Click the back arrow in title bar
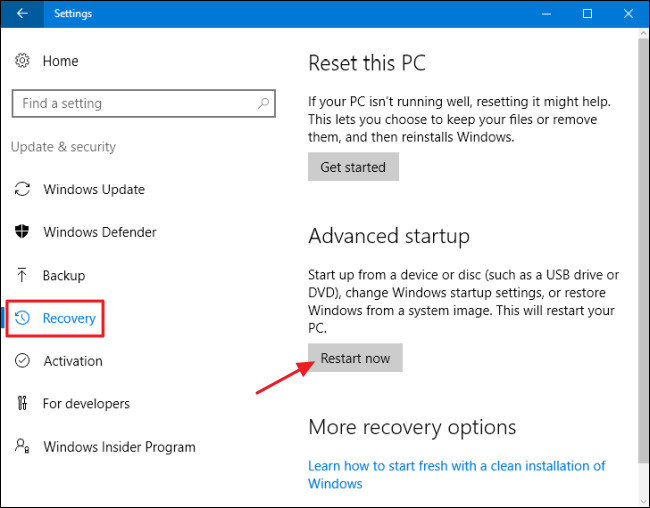The height and width of the screenshot is (508, 650). 22,13
